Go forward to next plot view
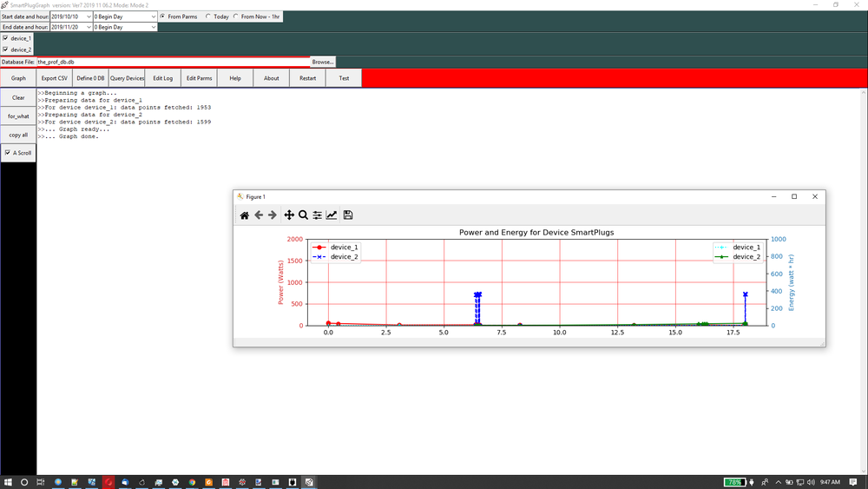Viewport: 868px width, 489px height. [273, 215]
